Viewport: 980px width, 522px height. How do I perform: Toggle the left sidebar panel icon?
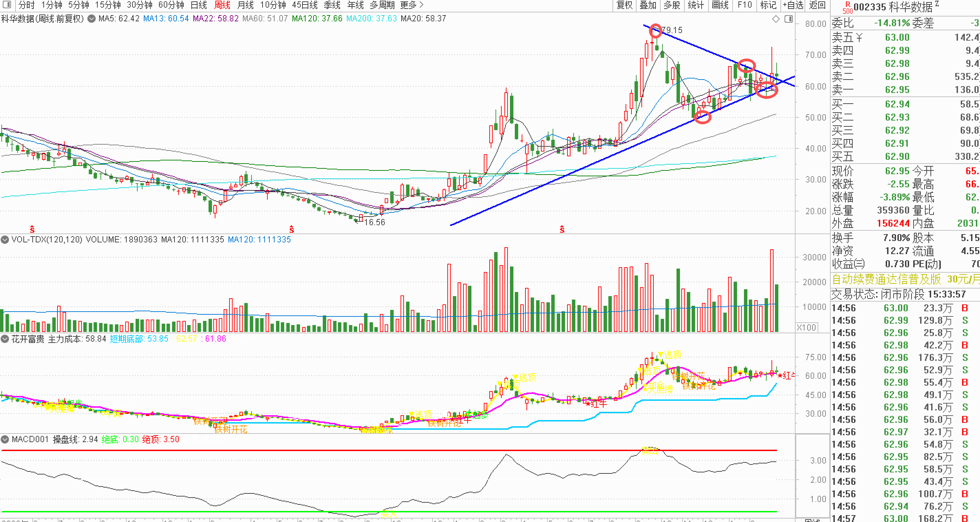coord(7,5)
